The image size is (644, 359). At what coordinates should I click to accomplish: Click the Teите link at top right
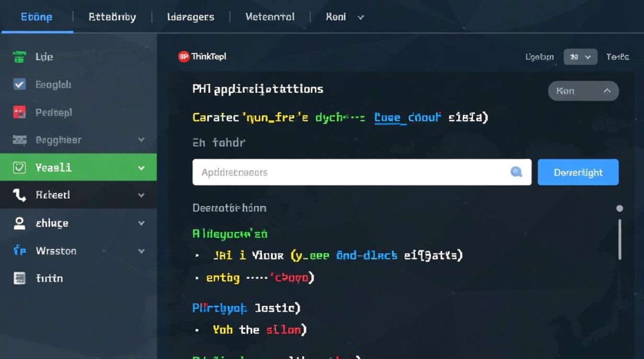coord(618,57)
